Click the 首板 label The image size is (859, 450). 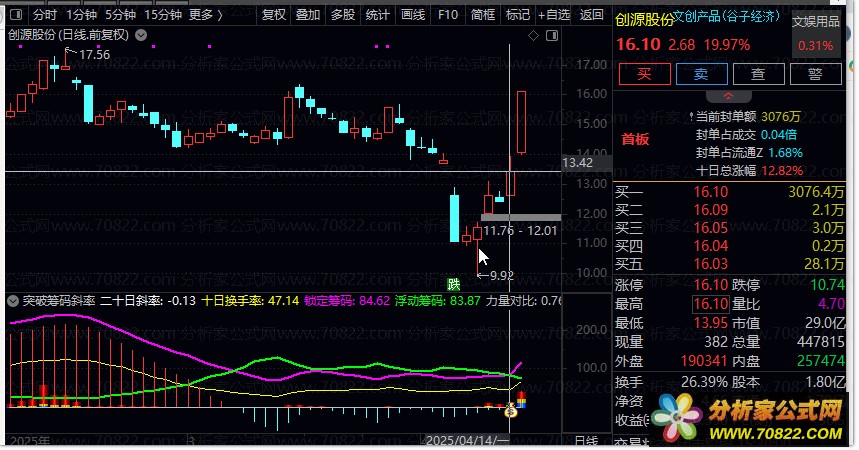(635, 139)
